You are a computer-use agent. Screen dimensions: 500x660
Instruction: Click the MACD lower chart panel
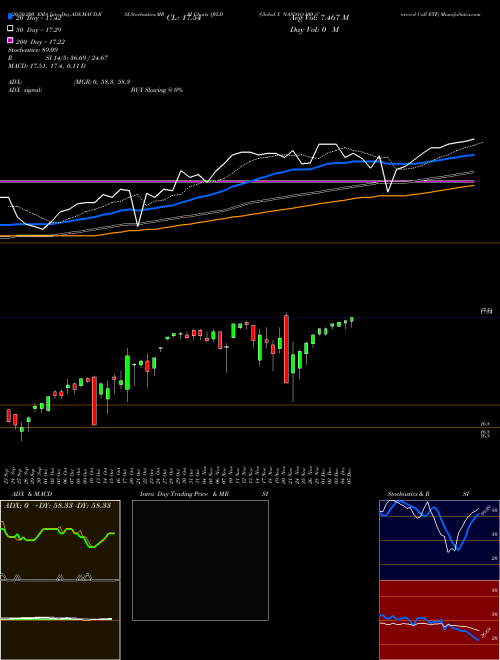point(60,620)
